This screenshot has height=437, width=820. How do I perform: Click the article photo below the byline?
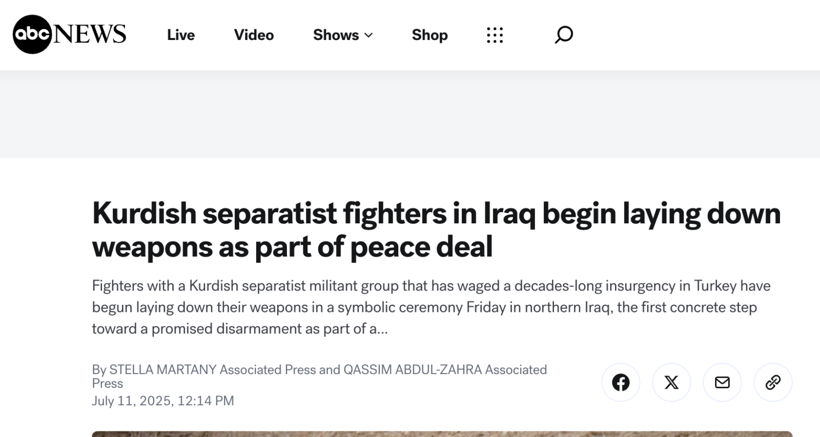[x=442, y=434]
